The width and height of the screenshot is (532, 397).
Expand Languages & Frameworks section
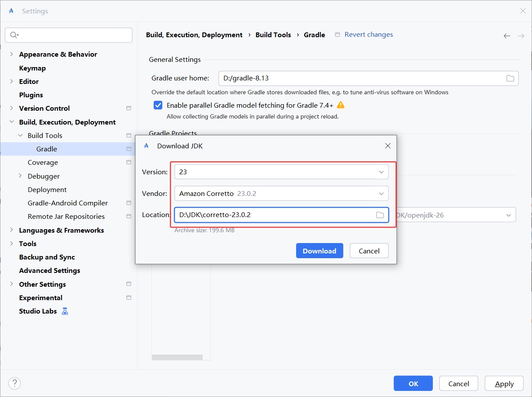pos(11,230)
